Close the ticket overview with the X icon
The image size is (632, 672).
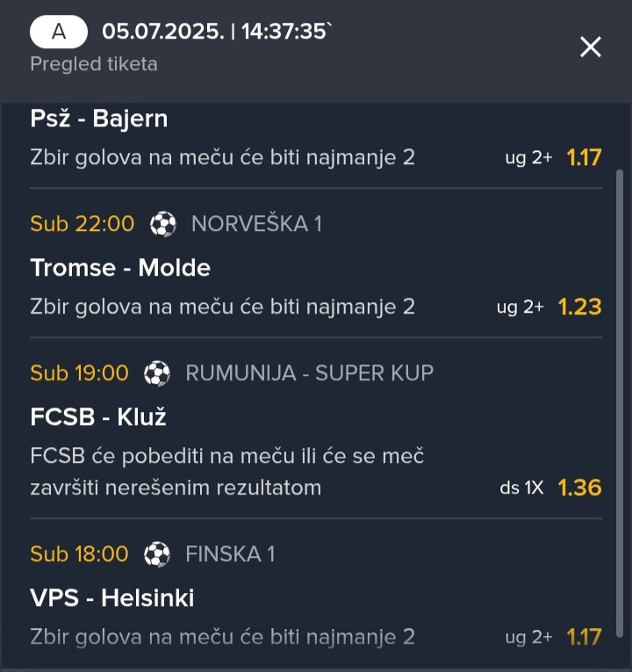pyautogui.click(x=591, y=47)
